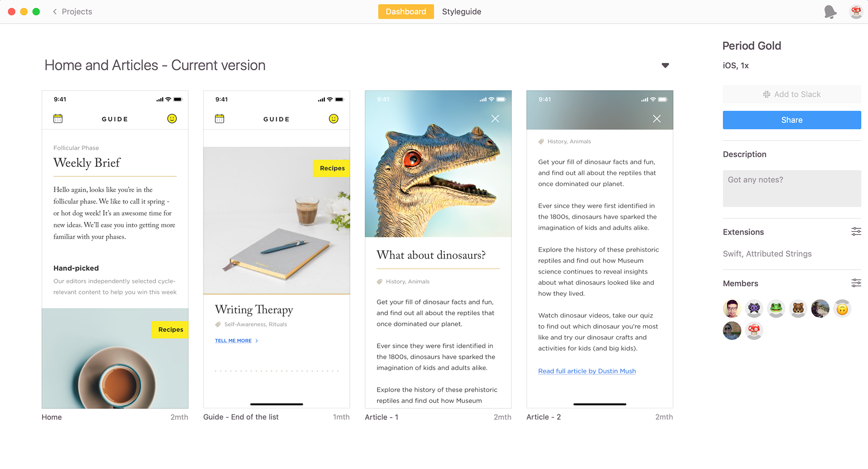Click the Got any notes description field
Viewport: 868px width, 469px height.
792,189
